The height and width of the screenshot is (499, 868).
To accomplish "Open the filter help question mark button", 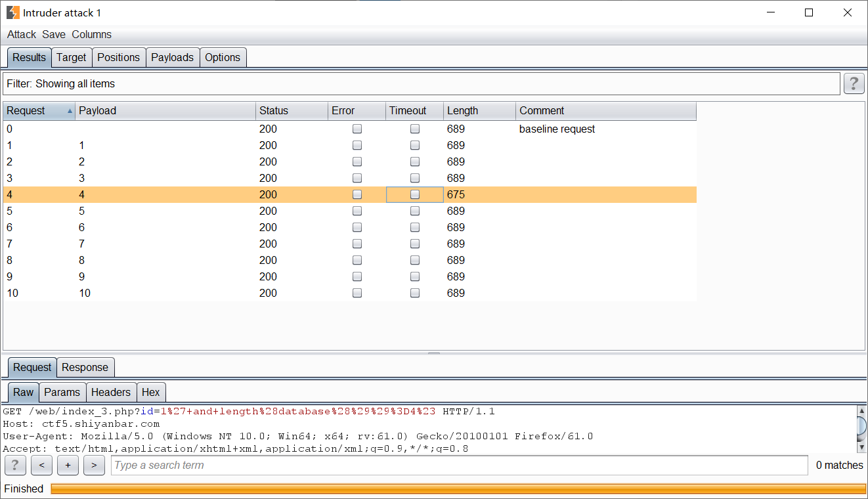I will [x=854, y=83].
